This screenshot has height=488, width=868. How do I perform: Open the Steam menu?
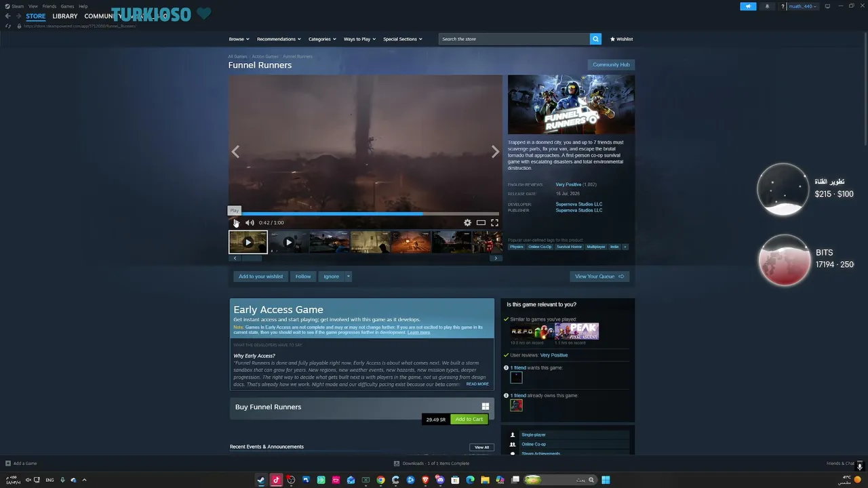tap(18, 6)
